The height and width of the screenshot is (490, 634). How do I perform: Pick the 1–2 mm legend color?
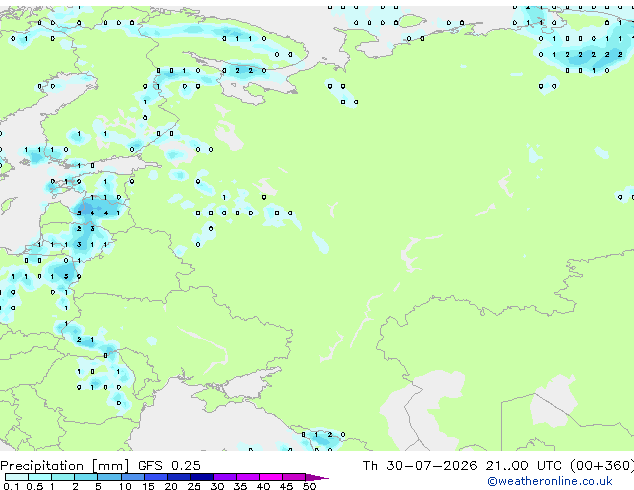[x=63, y=477]
